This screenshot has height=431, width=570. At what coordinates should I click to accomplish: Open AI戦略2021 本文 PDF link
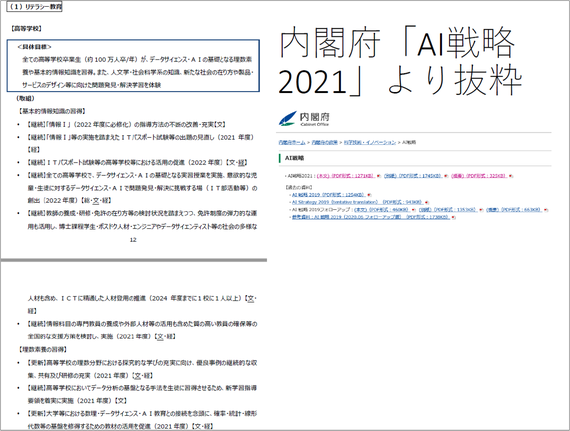[345, 176]
